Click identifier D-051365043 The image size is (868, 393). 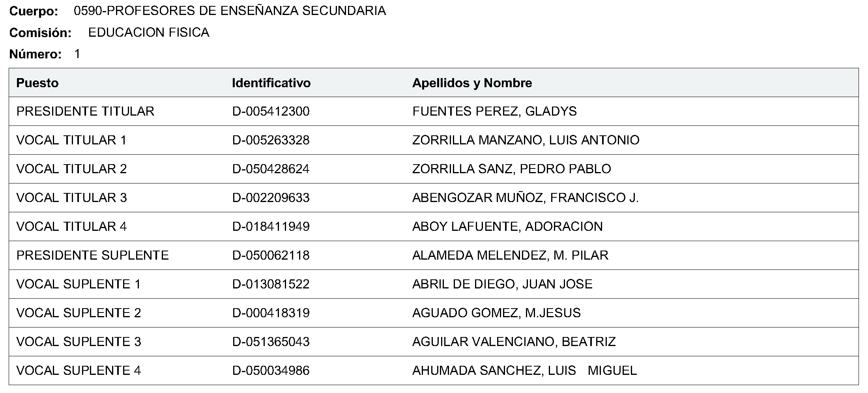tap(271, 342)
